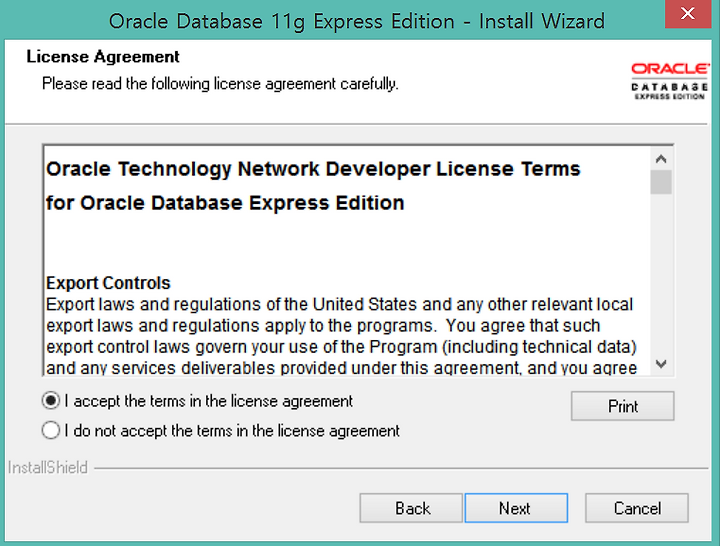Click the Export Controls bold heading

[x=108, y=283]
